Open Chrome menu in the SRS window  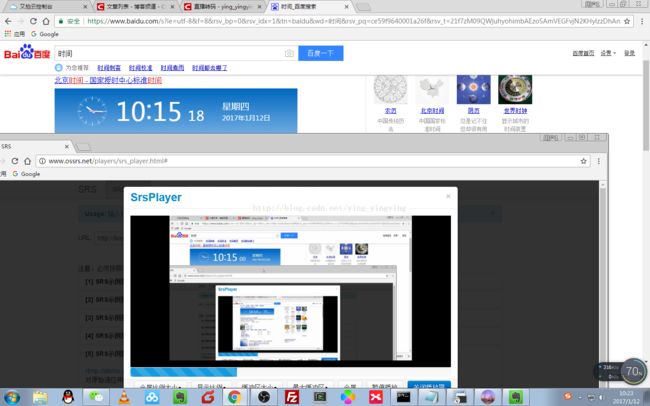pyautogui.click(x=599, y=161)
